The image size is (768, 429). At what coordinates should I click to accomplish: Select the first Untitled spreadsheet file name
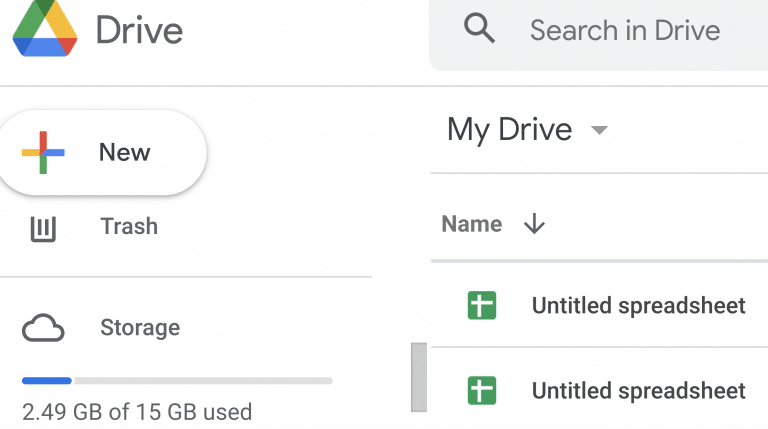pos(638,305)
